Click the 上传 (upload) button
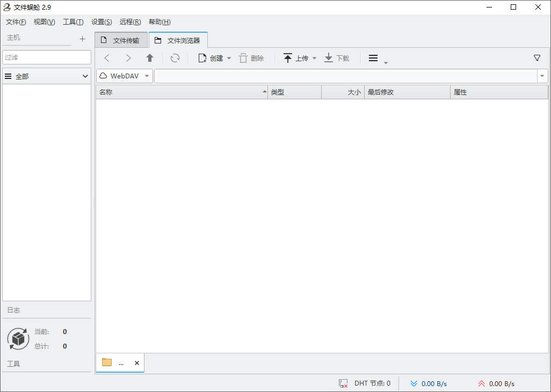Screen dimensions: 551x392 (296, 58)
